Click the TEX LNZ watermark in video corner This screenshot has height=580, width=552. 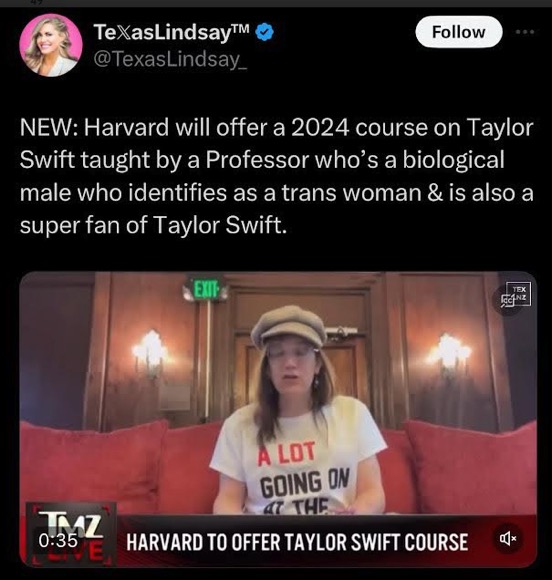coord(520,294)
